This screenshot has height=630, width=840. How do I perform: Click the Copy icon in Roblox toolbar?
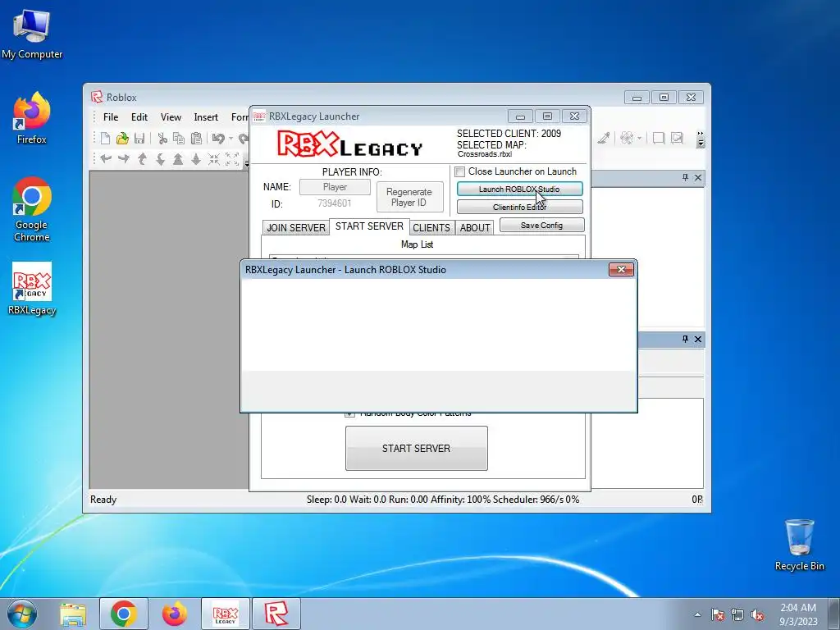tap(179, 138)
